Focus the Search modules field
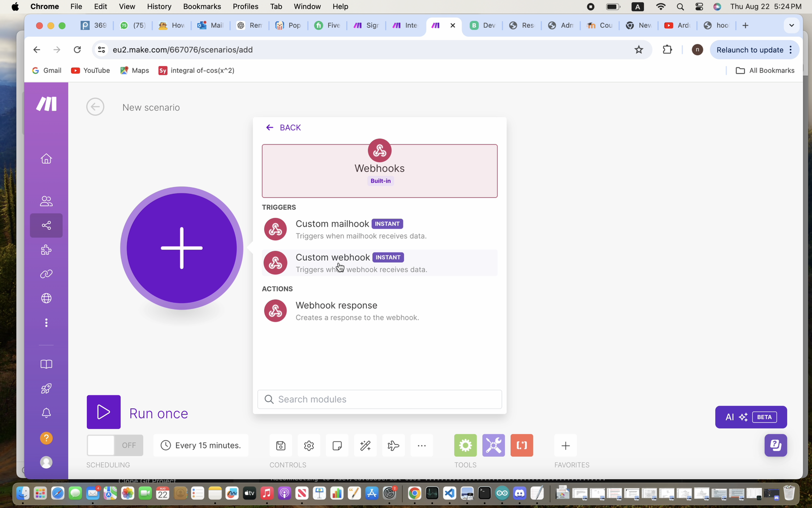This screenshot has height=508, width=812. [x=380, y=399]
